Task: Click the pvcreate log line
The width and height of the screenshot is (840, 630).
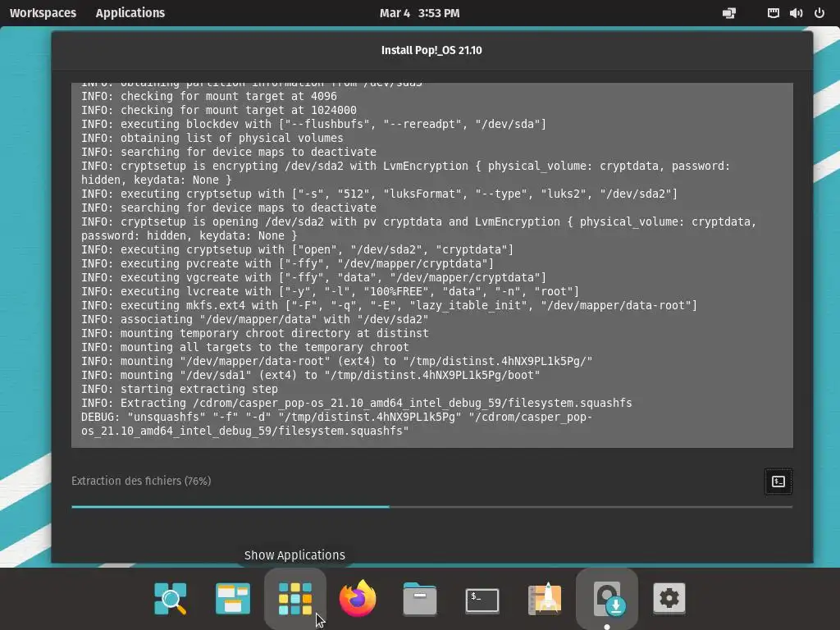Action: pyautogui.click(x=288, y=263)
